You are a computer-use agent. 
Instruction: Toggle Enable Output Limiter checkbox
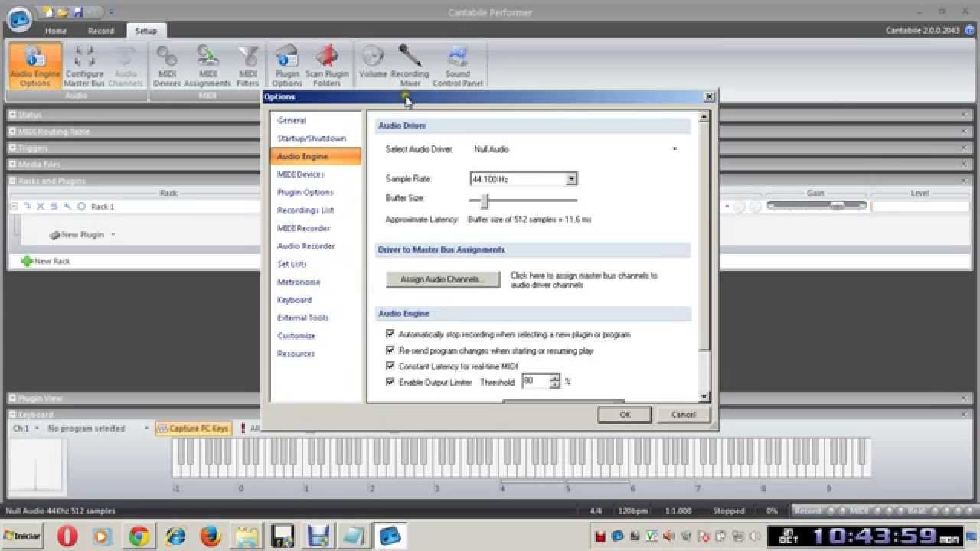390,382
